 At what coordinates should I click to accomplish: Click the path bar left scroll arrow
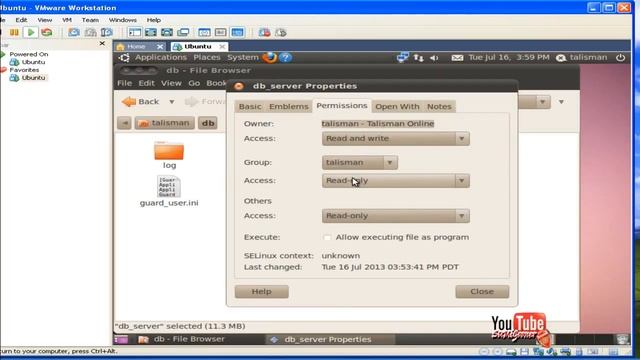pos(124,123)
